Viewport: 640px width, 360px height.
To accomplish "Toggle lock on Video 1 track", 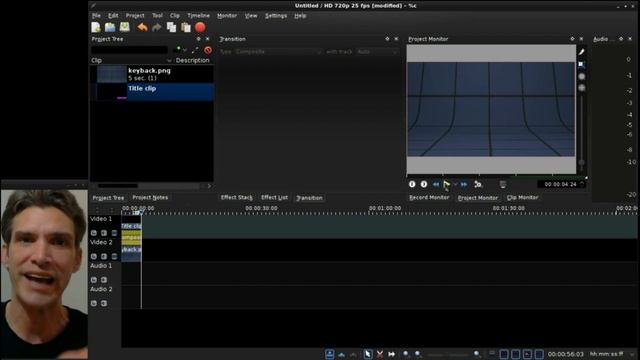I will [94, 233].
